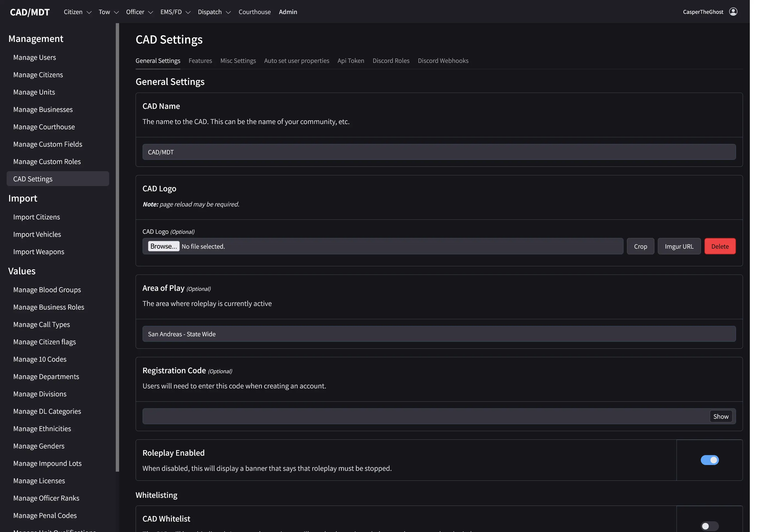Image resolution: width=757 pixels, height=532 pixels.
Task: Open the Dispatch dropdown menu
Action: coord(214,12)
